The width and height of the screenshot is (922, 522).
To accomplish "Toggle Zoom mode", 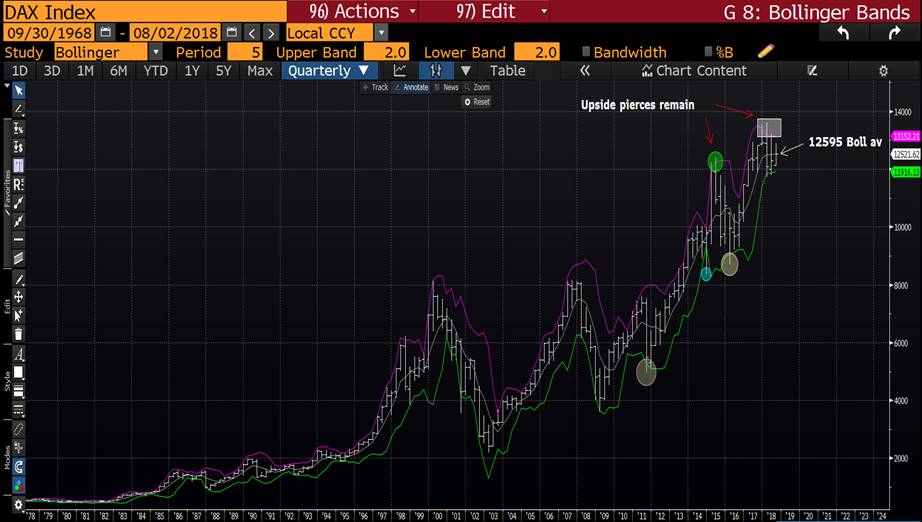I will pos(477,87).
